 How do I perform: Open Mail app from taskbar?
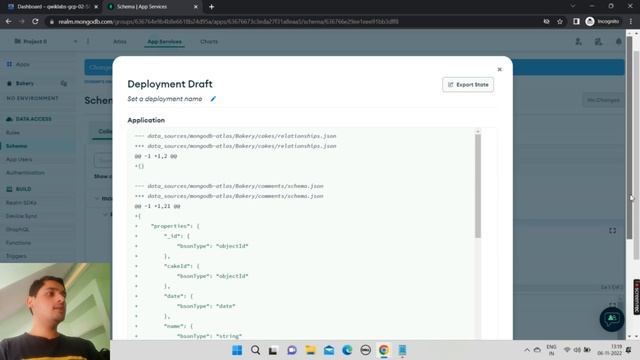tap(329, 350)
